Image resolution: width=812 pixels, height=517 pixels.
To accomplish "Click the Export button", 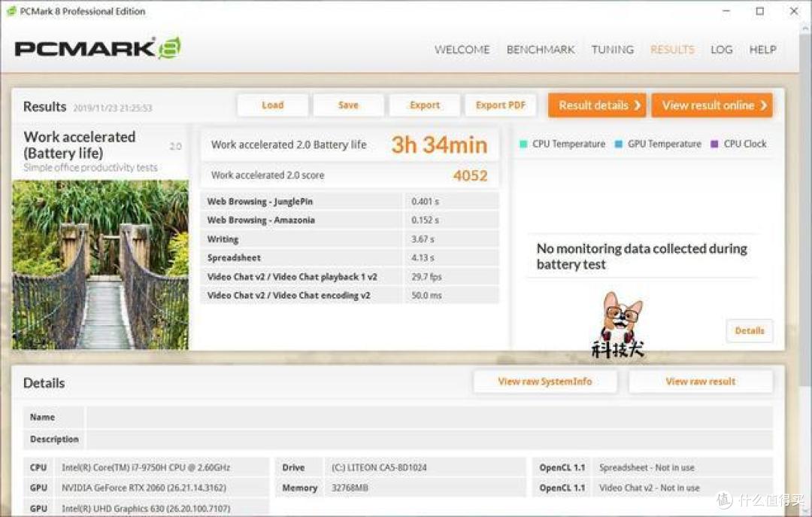I will [425, 105].
